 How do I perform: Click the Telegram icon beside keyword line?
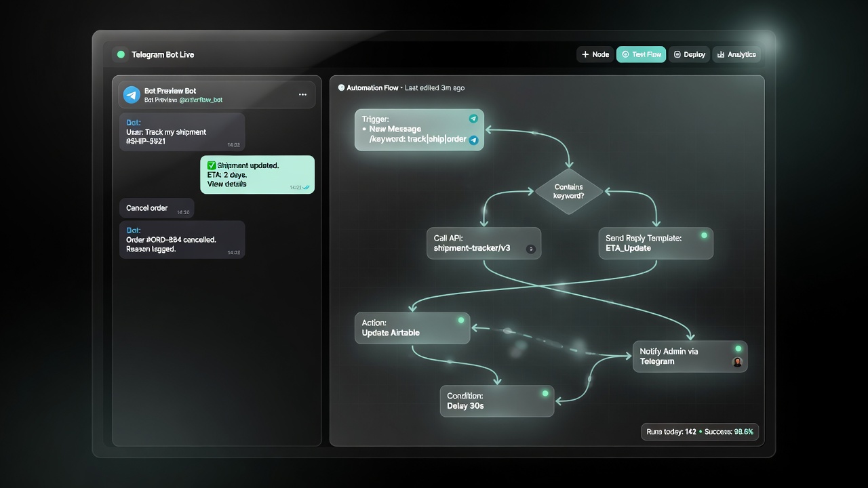point(473,140)
